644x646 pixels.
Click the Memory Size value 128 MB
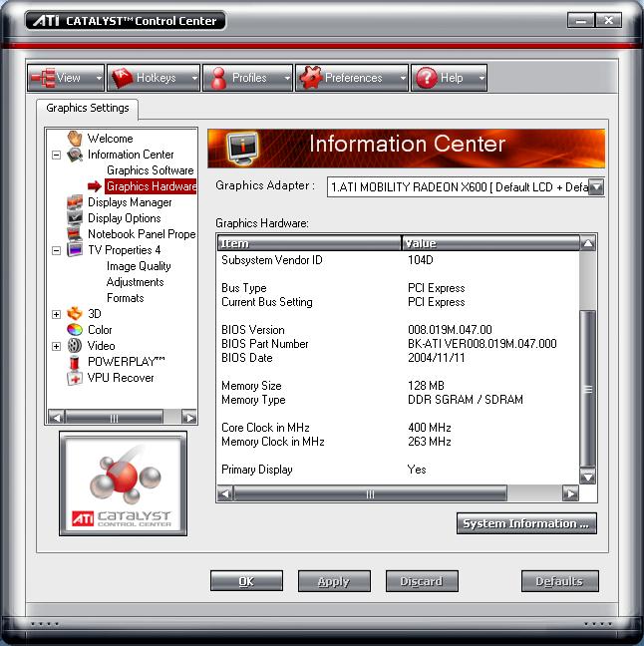pyautogui.click(x=426, y=386)
